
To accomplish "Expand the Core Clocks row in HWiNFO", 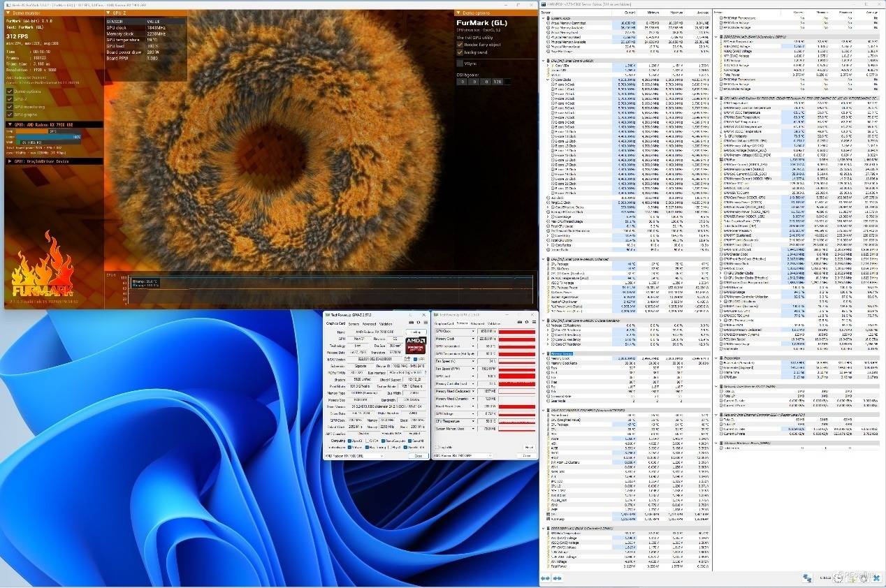I will click(x=548, y=80).
